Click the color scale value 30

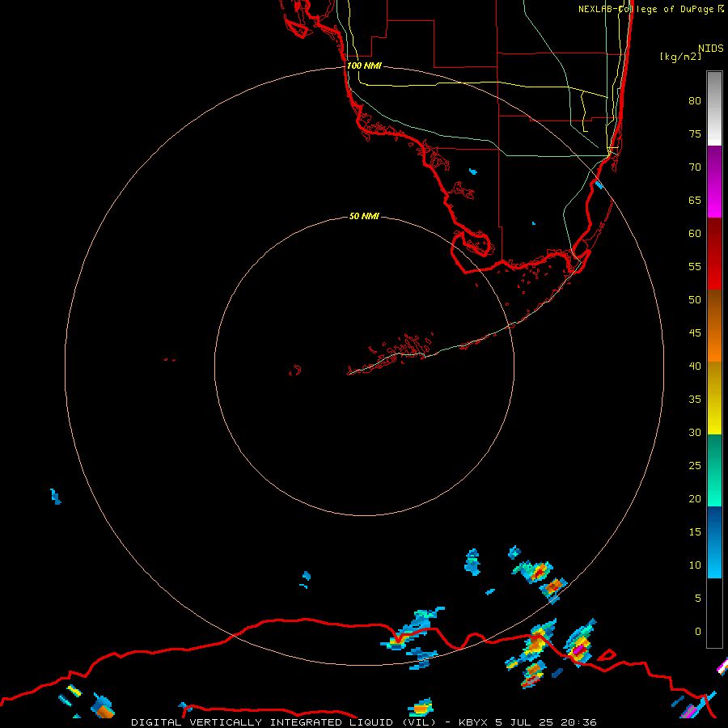(x=695, y=432)
